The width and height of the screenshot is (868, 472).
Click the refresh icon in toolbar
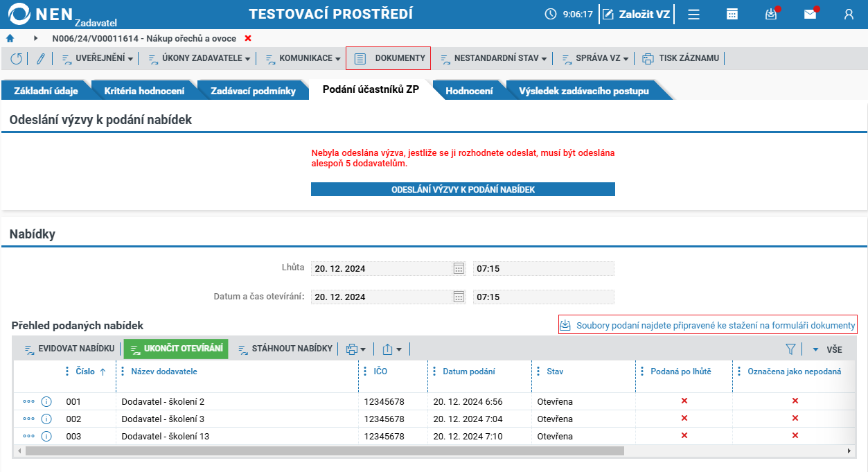(x=16, y=58)
